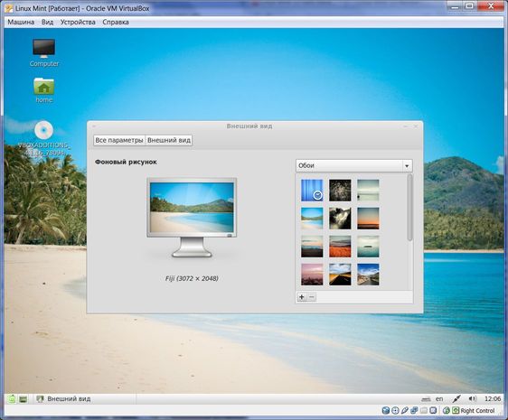
Task: Open the Computer desktop icon
Action: 43,53
